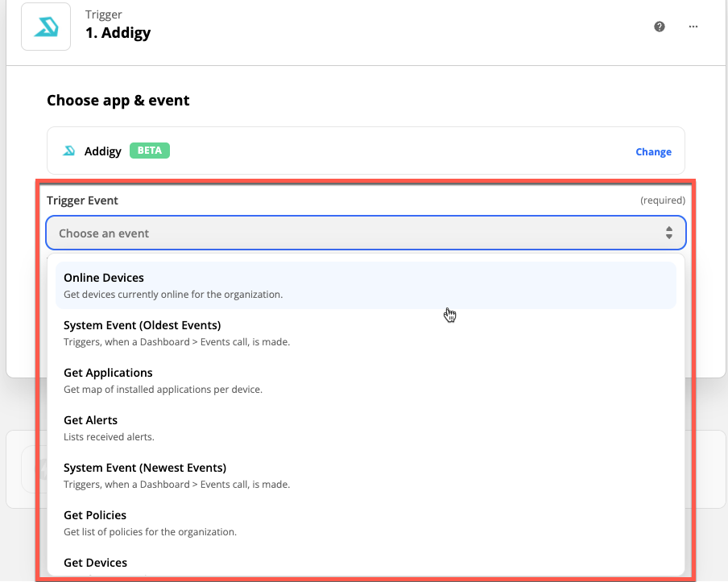Select System Event (Oldest Events) option
Image resolution: width=728 pixels, height=582 pixels.
coord(366,332)
